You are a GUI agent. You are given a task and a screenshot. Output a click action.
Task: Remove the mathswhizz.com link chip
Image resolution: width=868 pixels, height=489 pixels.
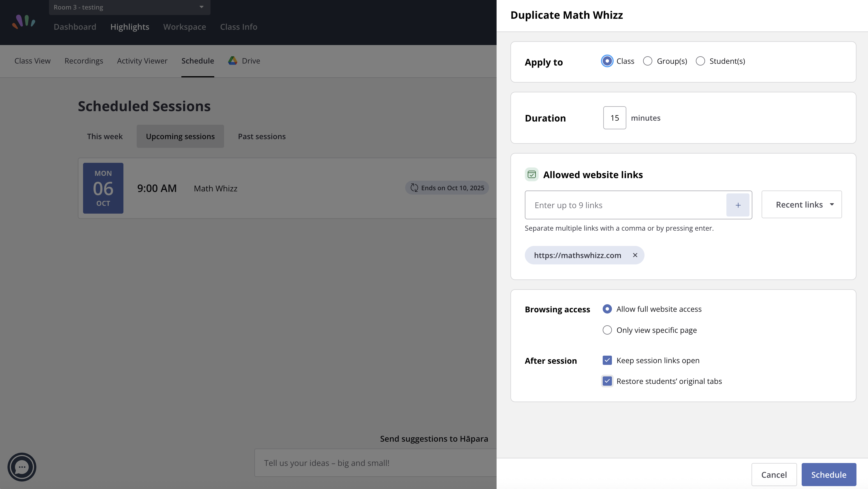[x=635, y=255]
